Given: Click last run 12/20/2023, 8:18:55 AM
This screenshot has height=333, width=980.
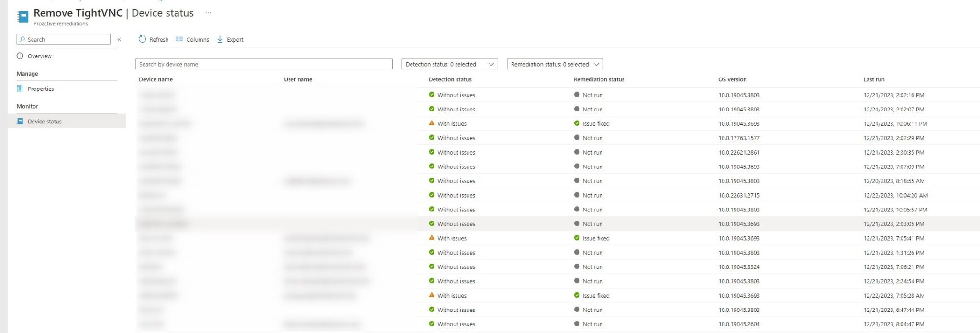Looking at the screenshot, I should pos(894,181).
